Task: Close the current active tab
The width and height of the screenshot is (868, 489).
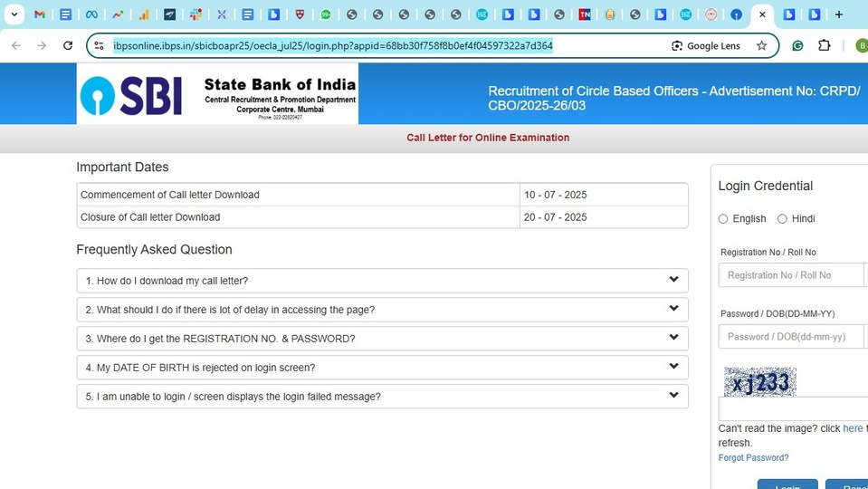Action: [762, 15]
